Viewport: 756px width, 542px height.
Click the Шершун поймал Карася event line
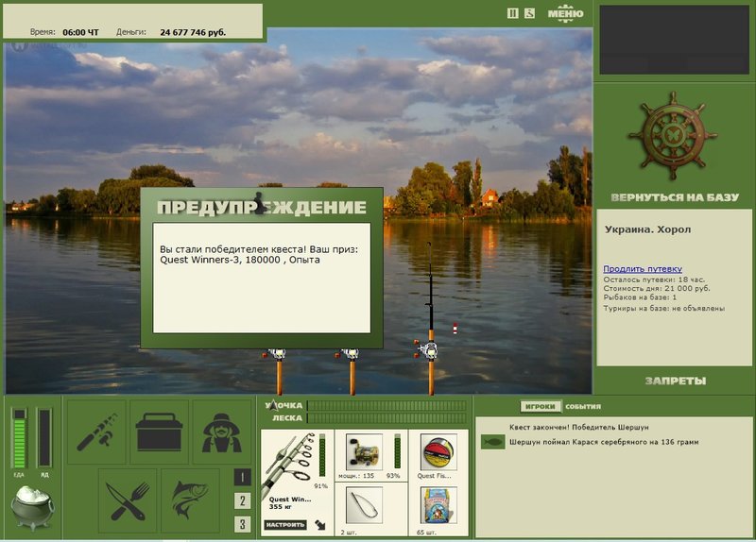(x=604, y=442)
